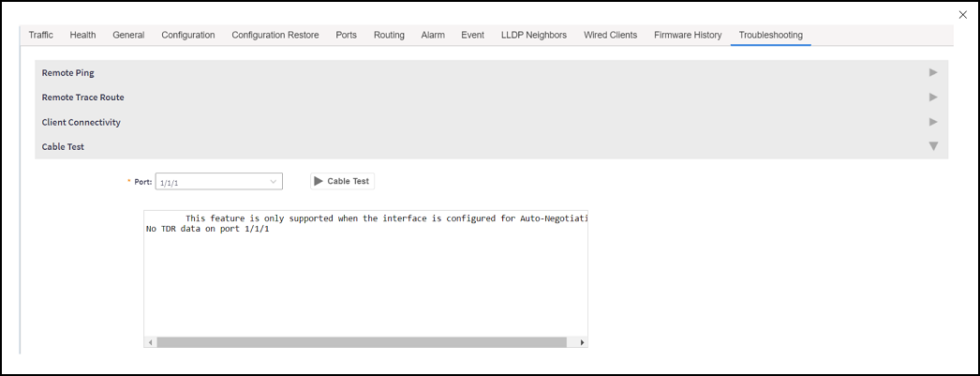Expand the Client Connectivity section arrow
The width and height of the screenshot is (980, 376).
click(x=933, y=121)
